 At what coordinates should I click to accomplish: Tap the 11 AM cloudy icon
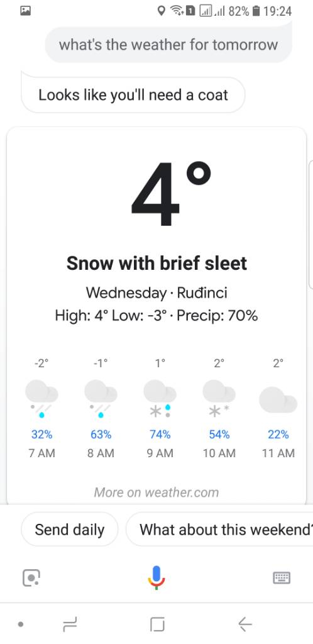click(278, 399)
